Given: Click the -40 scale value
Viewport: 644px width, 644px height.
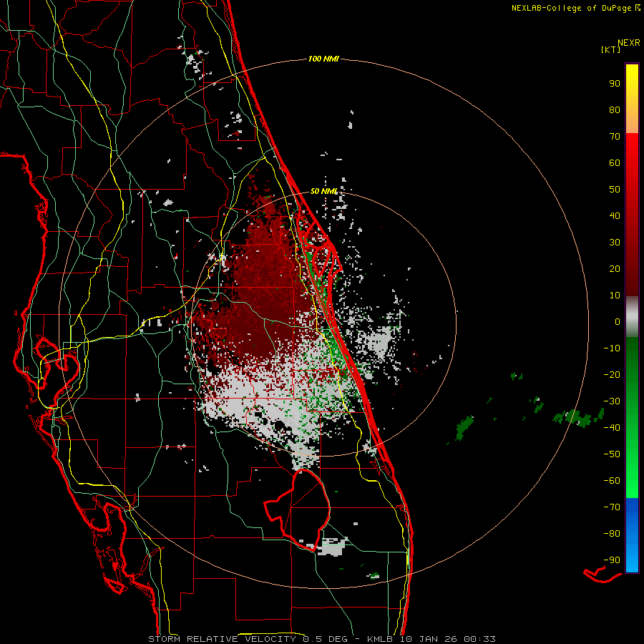Looking at the screenshot, I should click(x=612, y=428).
